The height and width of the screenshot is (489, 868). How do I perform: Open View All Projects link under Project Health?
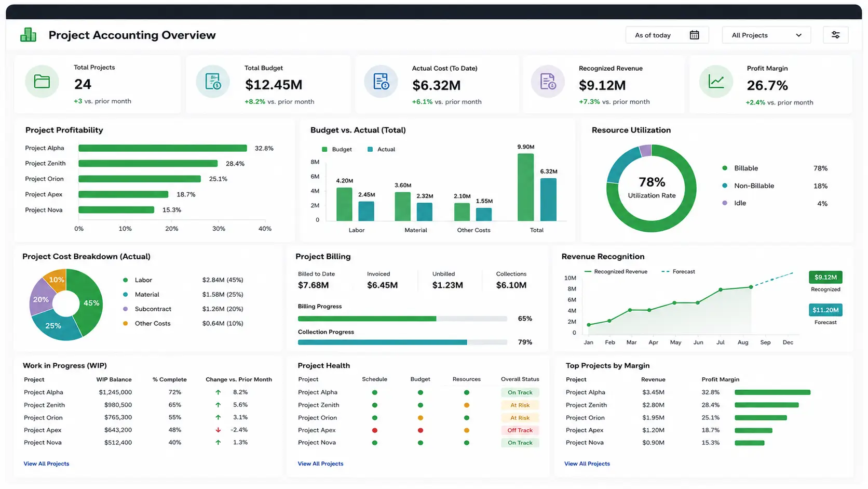point(320,464)
